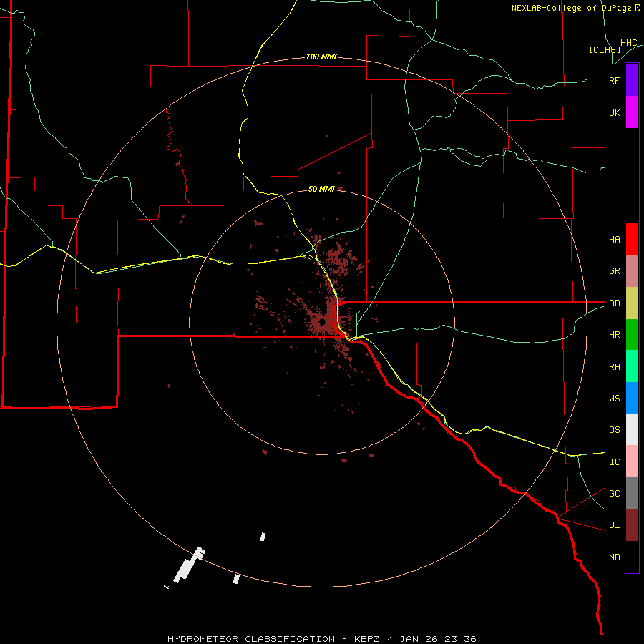Viewport: 644px width, 644px height.
Task: Click the UK legend label
Action: 614,112
